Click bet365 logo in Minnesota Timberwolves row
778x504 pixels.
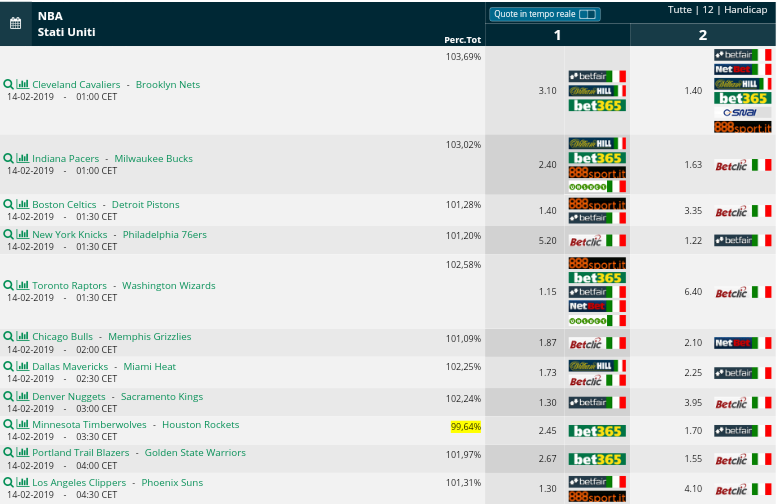click(597, 431)
